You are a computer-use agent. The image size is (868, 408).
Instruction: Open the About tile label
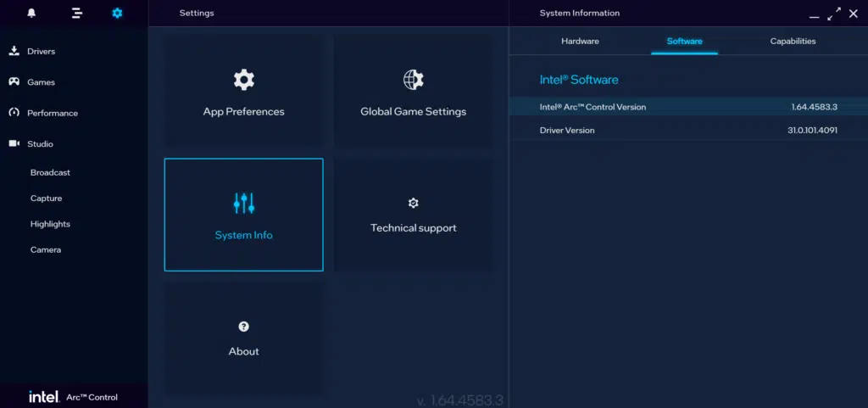tap(243, 351)
